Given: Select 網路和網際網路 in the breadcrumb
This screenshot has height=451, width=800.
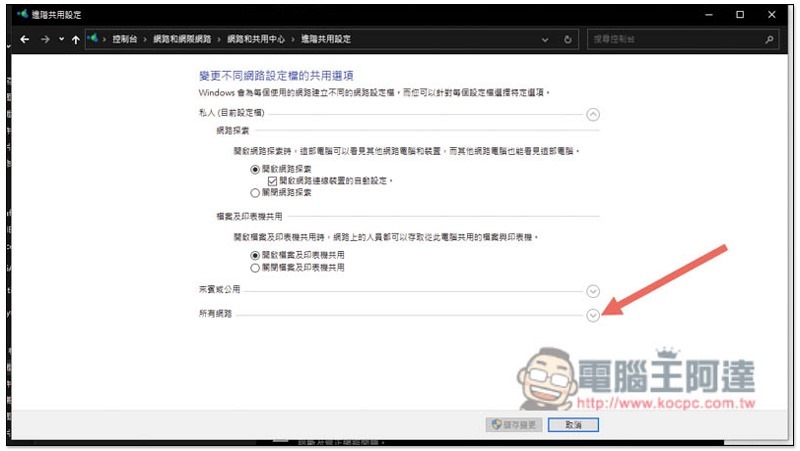Looking at the screenshot, I should point(182,39).
